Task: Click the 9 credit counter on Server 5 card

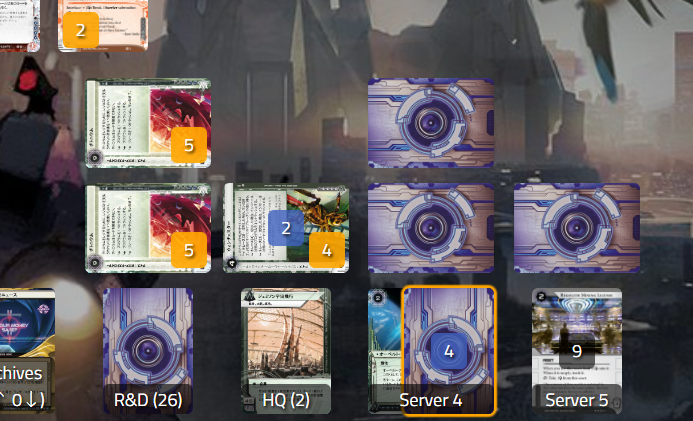Action: coord(577,351)
